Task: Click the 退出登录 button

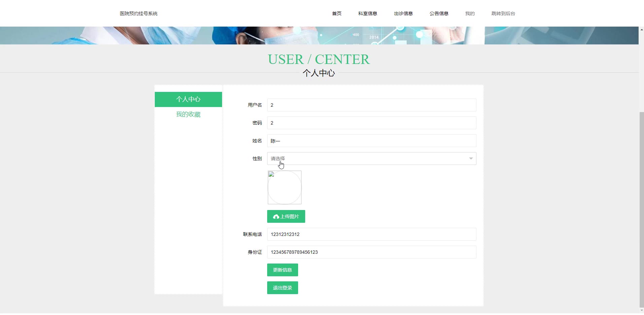Action: click(x=282, y=288)
